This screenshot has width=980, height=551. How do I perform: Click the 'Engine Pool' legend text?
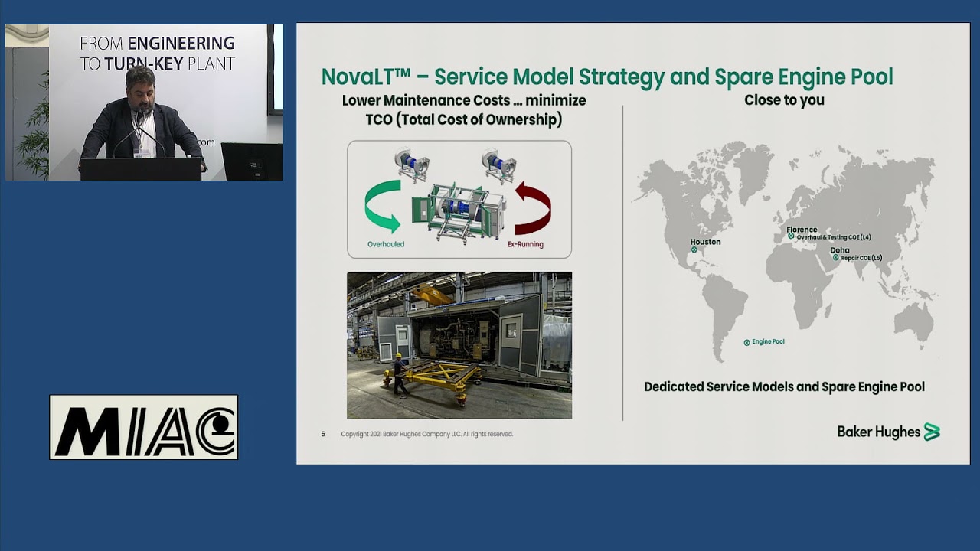[768, 342]
